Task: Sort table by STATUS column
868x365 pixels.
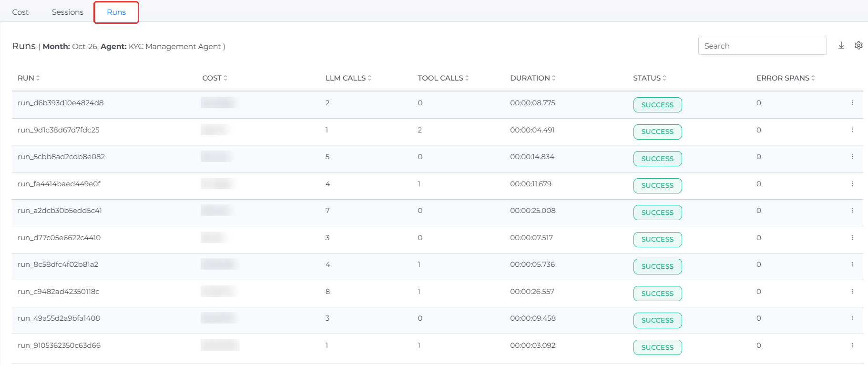Action: tap(650, 78)
